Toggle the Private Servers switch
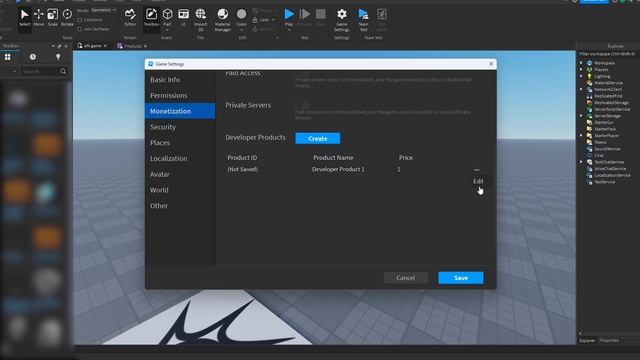 coord(302,105)
